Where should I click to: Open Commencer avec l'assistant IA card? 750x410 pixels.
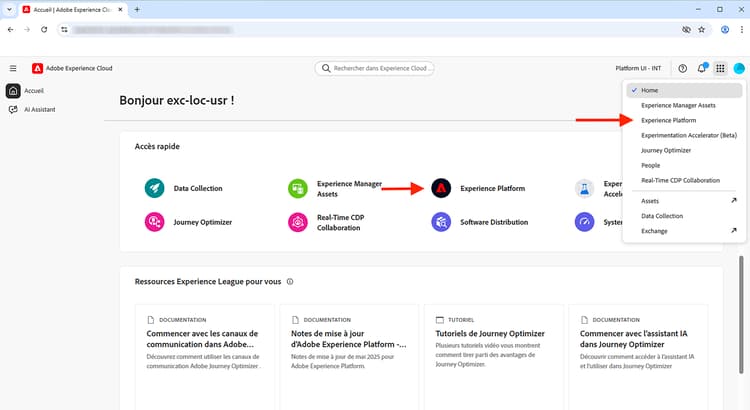[x=638, y=356]
